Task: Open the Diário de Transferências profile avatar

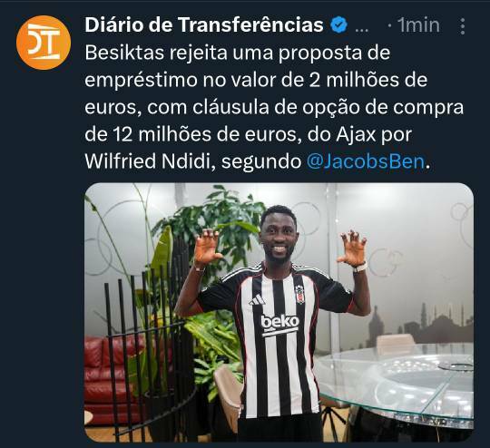Action: pyautogui.click(x=44, y=43)
